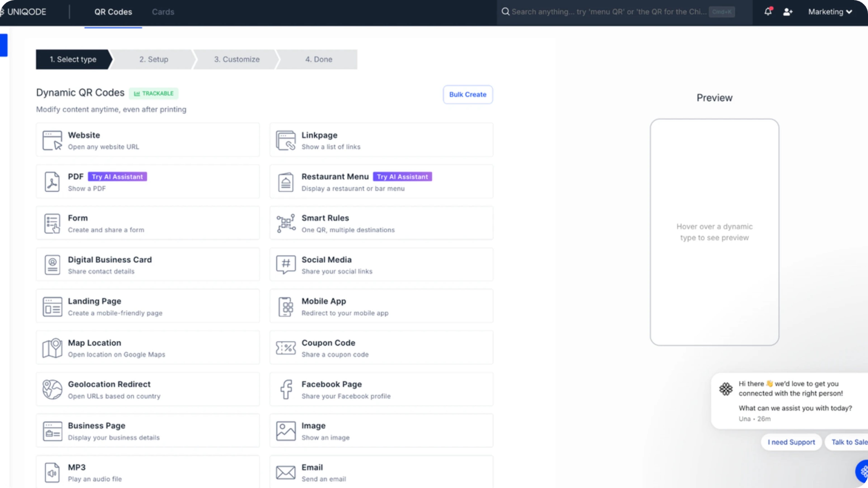Click 'Share contact details' text

(x=101, y=271)
